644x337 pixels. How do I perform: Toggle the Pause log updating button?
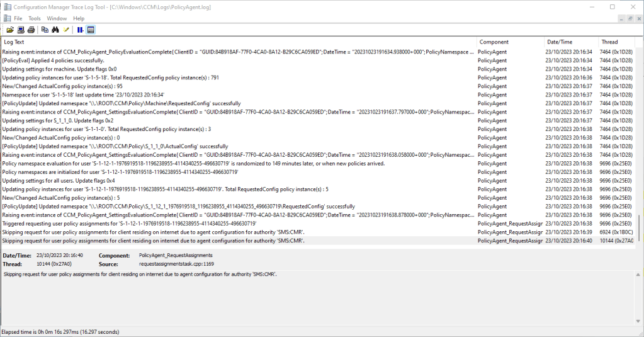tap(81, 30)
